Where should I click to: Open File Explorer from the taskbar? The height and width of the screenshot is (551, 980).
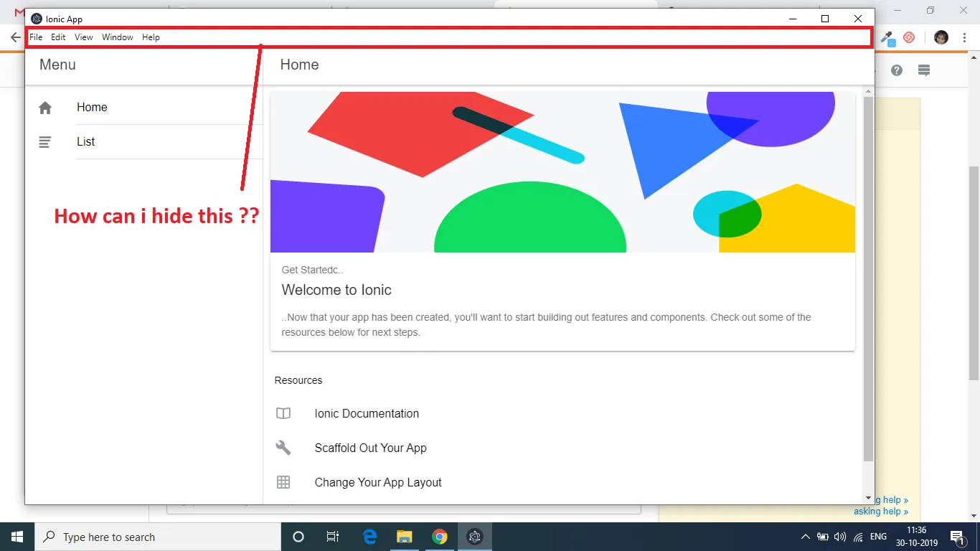[405, 537]
